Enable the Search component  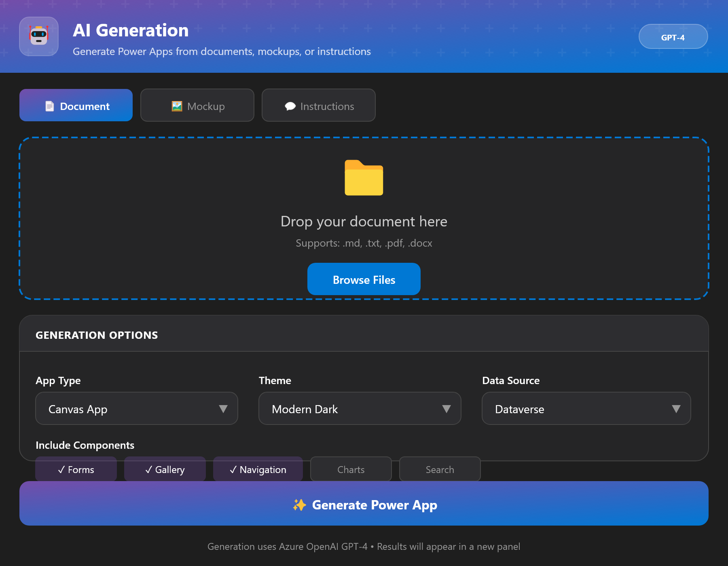click(440, 469)
